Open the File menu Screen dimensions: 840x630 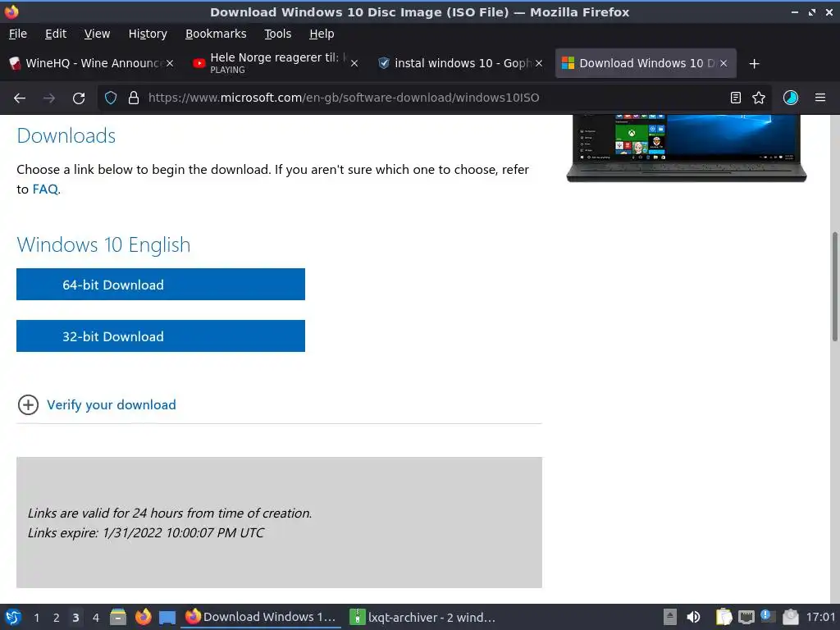click(18, 34)
